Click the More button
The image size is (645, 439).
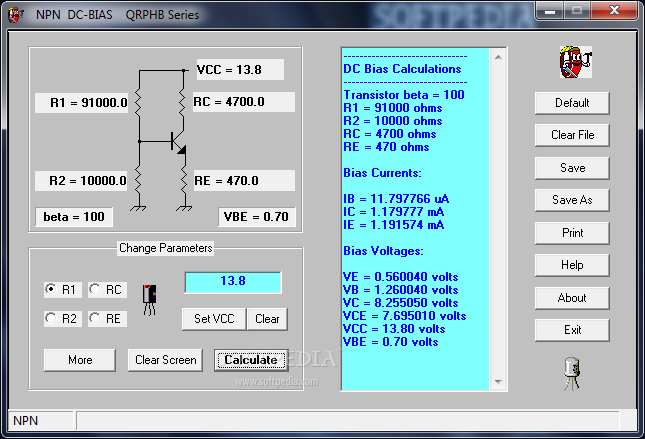coord(80,360)
